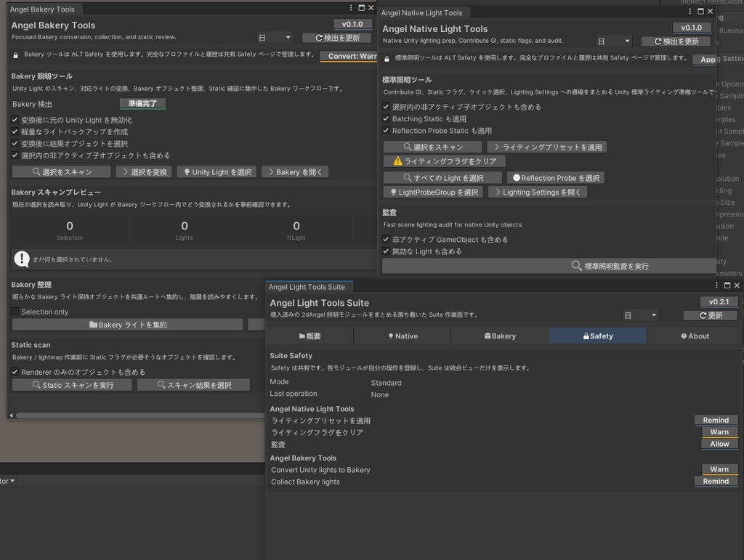Toggle 変換後に結果オブジェクトを選択 checkbox
This screenshot has height=560, width=744.
tap(15, 144)
